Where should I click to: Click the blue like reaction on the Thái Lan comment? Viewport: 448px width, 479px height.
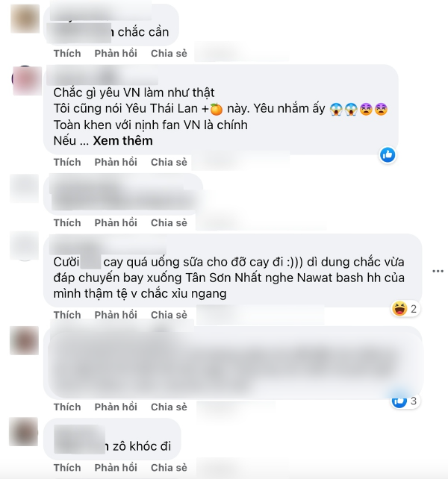[x=388, y=155]
